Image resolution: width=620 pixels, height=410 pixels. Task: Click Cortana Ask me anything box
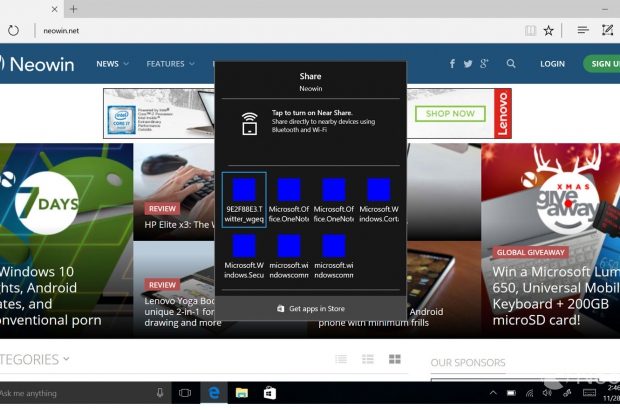[x=75, y=393]
